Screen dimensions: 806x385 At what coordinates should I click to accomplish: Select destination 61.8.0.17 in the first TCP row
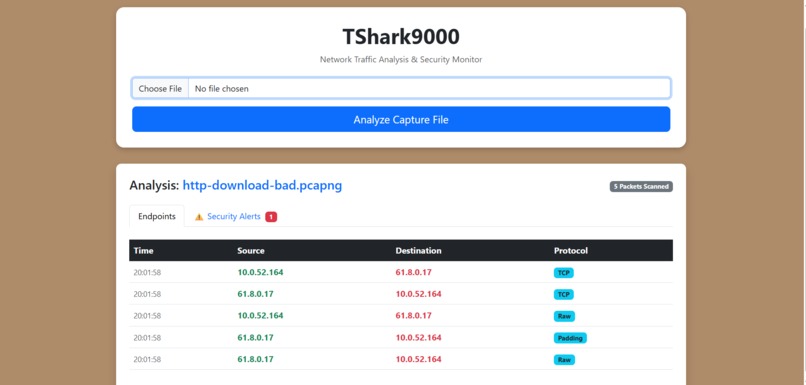(x=413, y=272)
